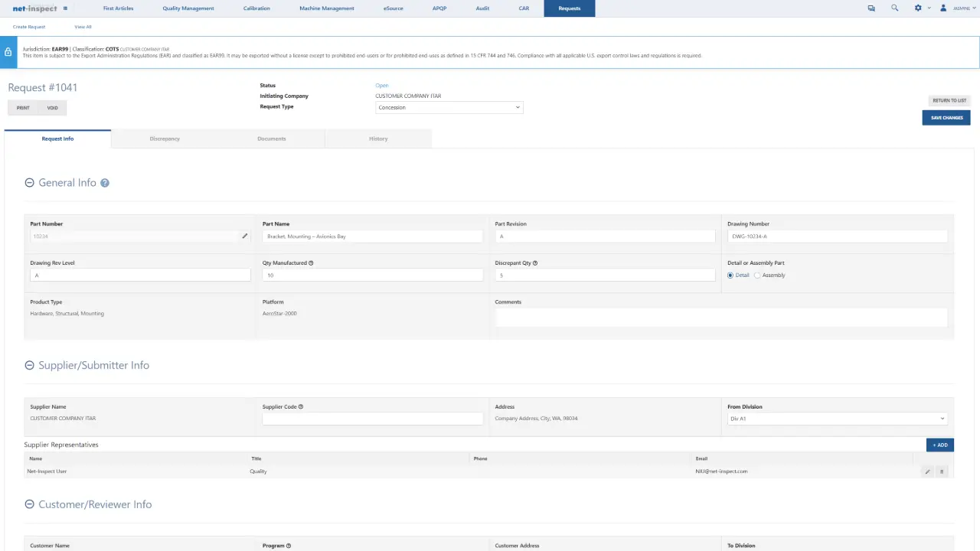Open the settings gear icon
980x551 pixels.
coord(916,8)
